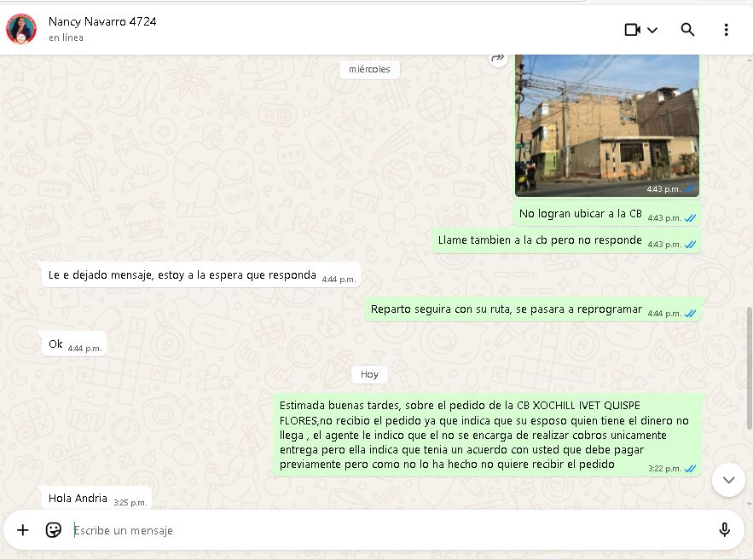Click the 'Hoy' date label

coord(369,374)
